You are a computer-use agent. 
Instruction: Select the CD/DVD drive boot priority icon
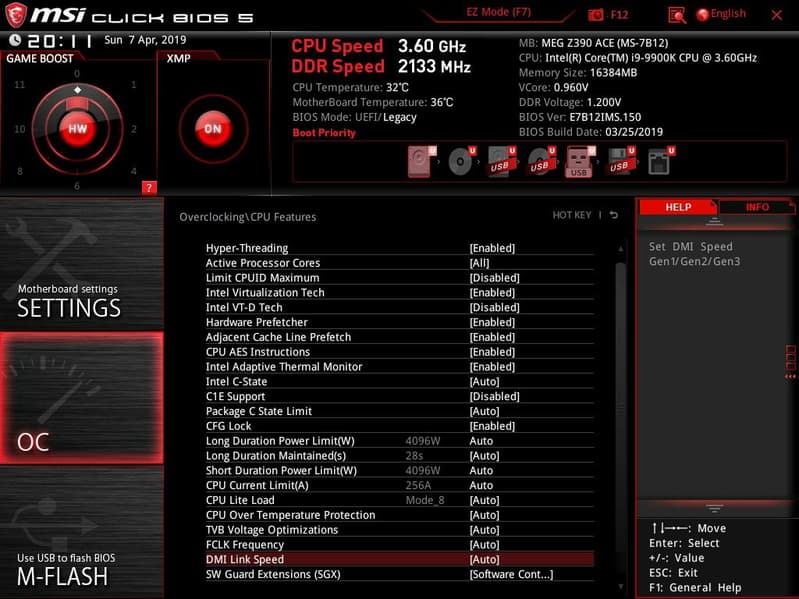[462, 161]
